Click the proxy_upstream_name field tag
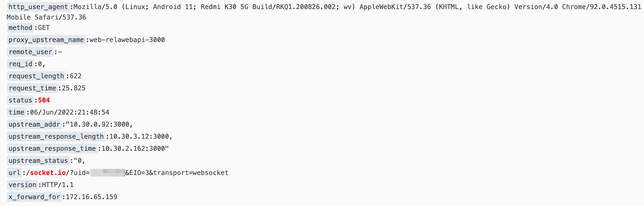Screen dimensions: 644x206 coord(46,40)
